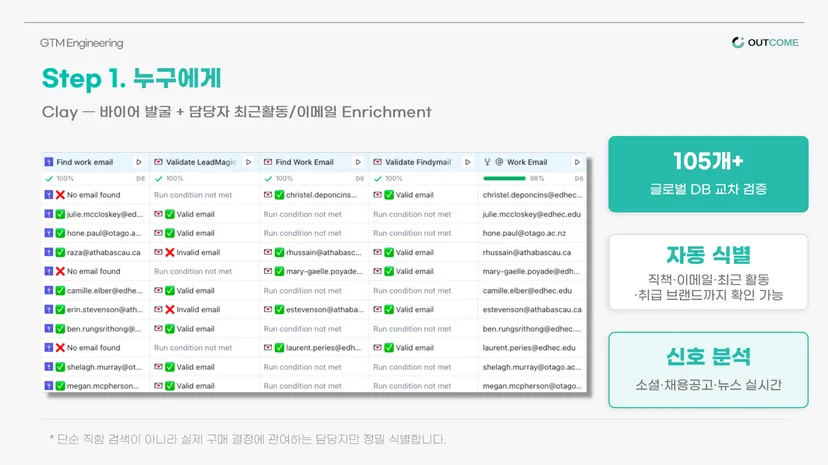Open the 'Work Email' column header
The height and width of the screenshot is (465, 828).
tap(532, 162)
